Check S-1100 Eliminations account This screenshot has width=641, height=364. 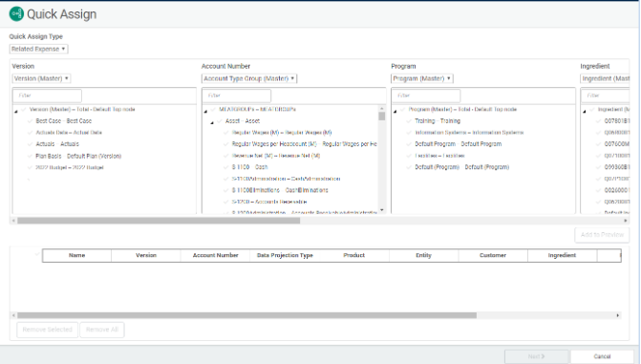click(x=226, y=190)
